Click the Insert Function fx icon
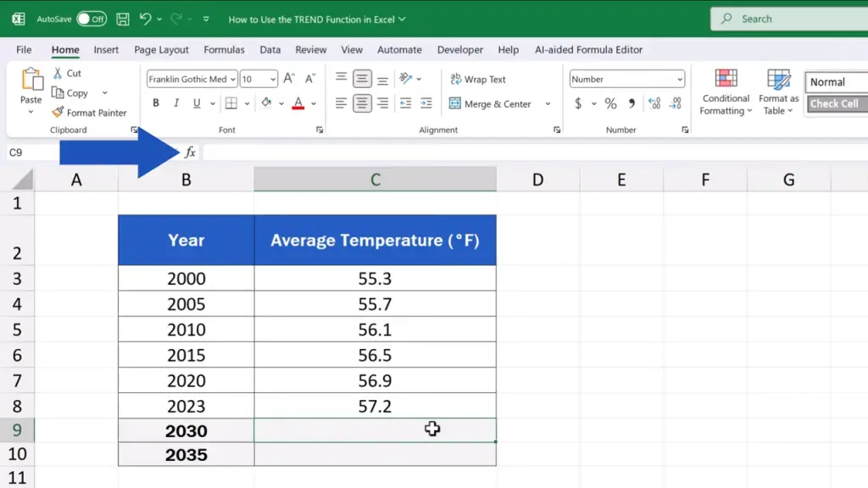868x488 pixels. [190, 152]
